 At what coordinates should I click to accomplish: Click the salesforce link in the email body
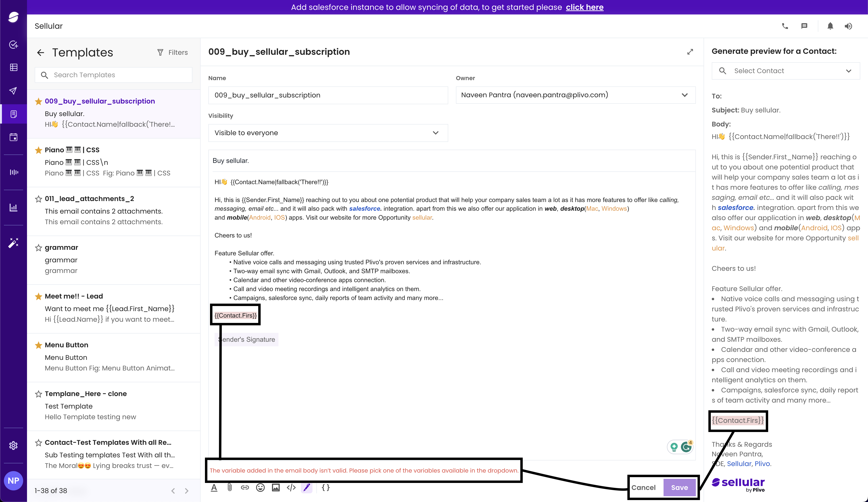[365, 209]
